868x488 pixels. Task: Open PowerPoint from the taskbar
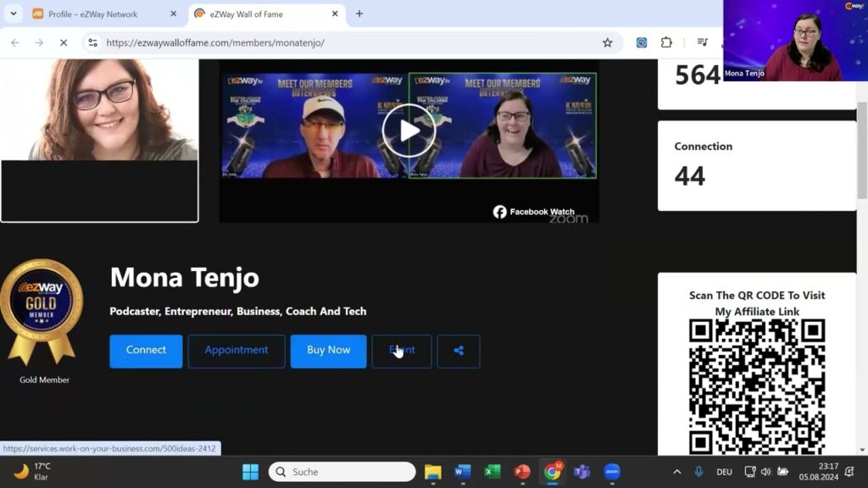pyautogui.click(x=522, y=472)
